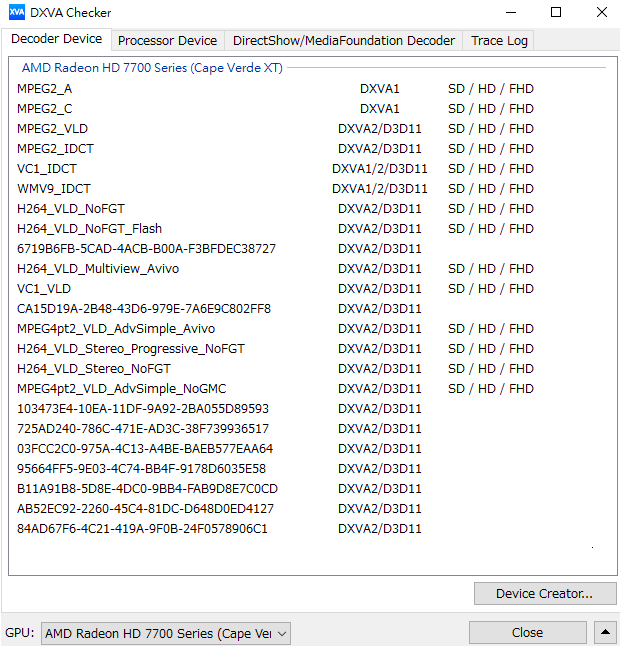Screen dimensions: 621x649
Task: Open the DirectShow/MediaFoundation Decoder tab
Action: coord(344,41)
